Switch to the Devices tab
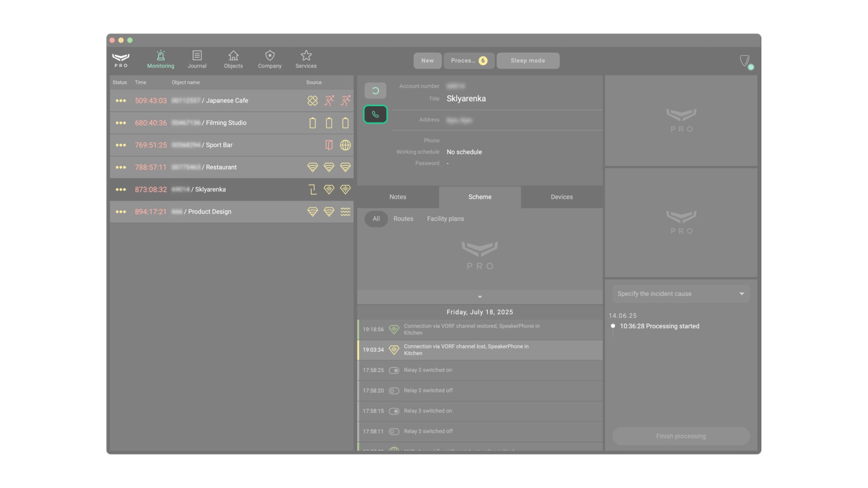Image resolution: width=868 pixels, height=488 pixels. click(561, 197)
